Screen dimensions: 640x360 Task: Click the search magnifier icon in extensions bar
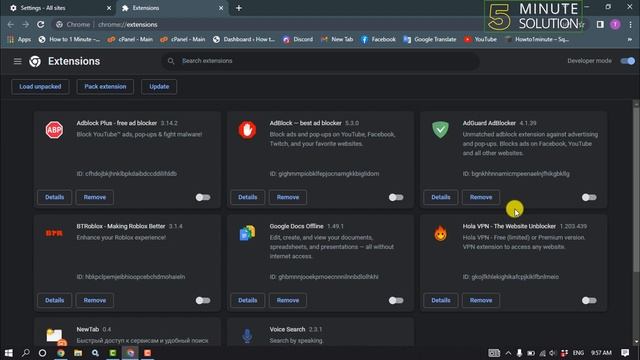[171, 61]
